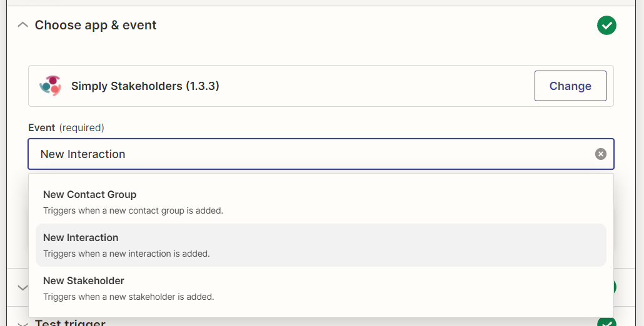Click the green checkmark beside Test trigger
644x326 pixels.
[606, 322]
